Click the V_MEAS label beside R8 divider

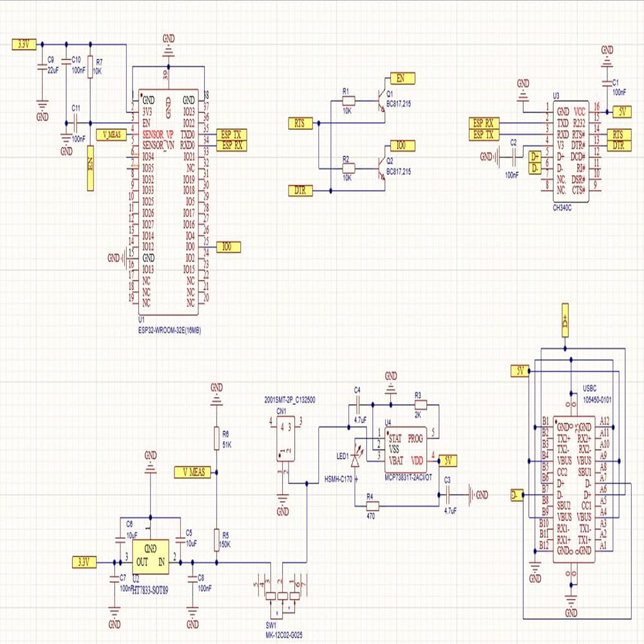click(192, 472)
